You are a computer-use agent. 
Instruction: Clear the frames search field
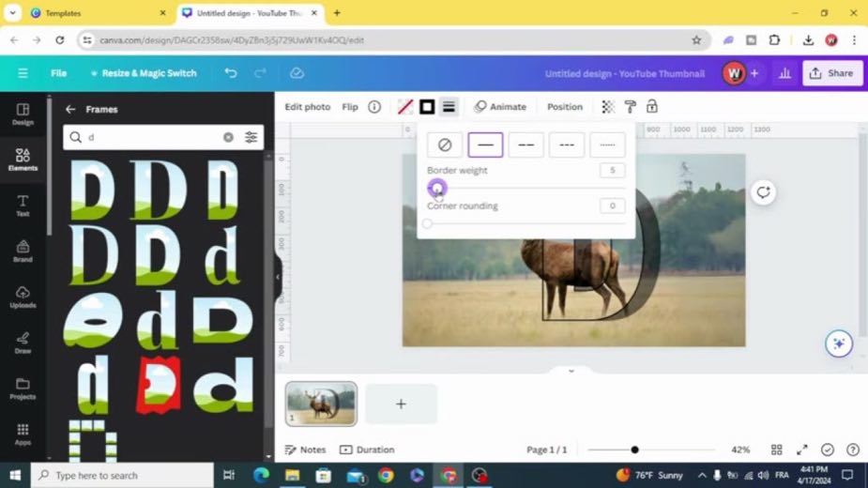(228, 137)
